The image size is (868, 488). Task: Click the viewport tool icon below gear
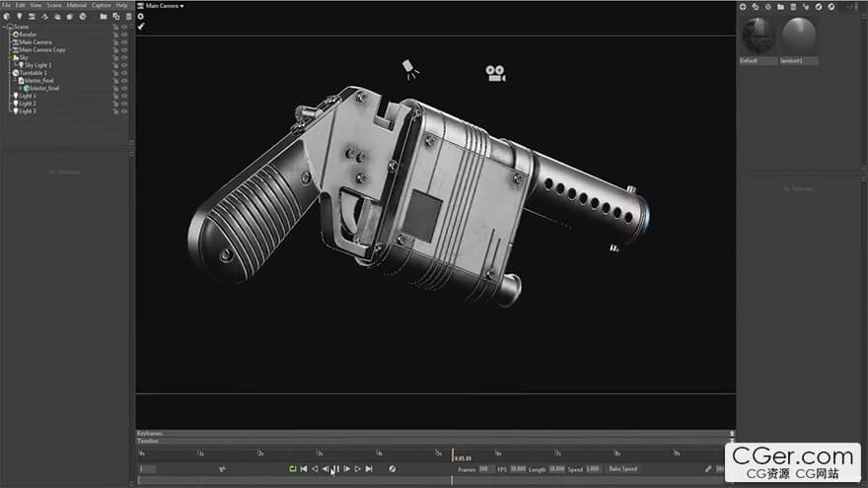coord(141,26)
